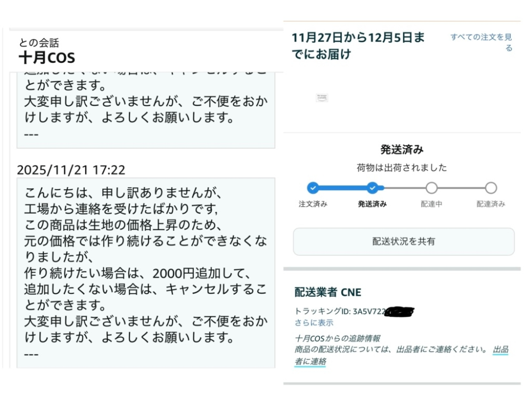532x399 pixels.
Task: Tap the 発送済み blue checkmark icon
Action: coord(372,188)
